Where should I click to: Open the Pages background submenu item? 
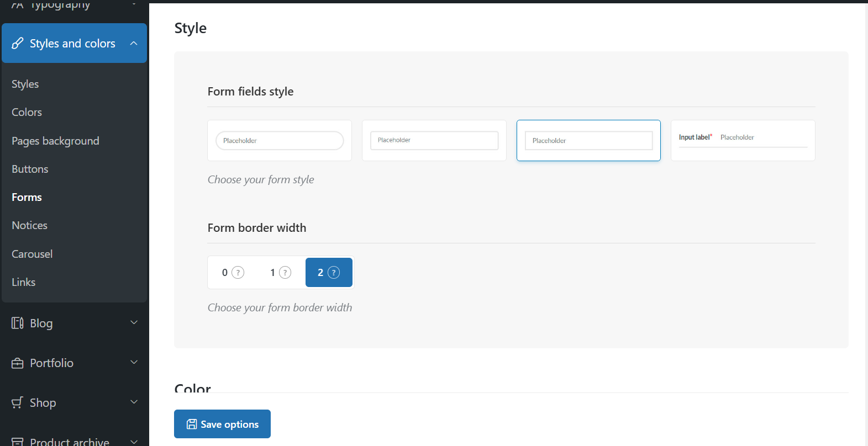(55, 141)
